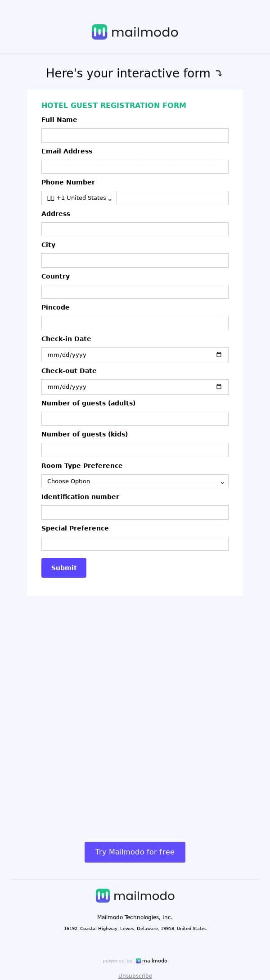The image size is (270, 980).
Task: Click the Try Mailmodo for free button
Action: point(135,852)
